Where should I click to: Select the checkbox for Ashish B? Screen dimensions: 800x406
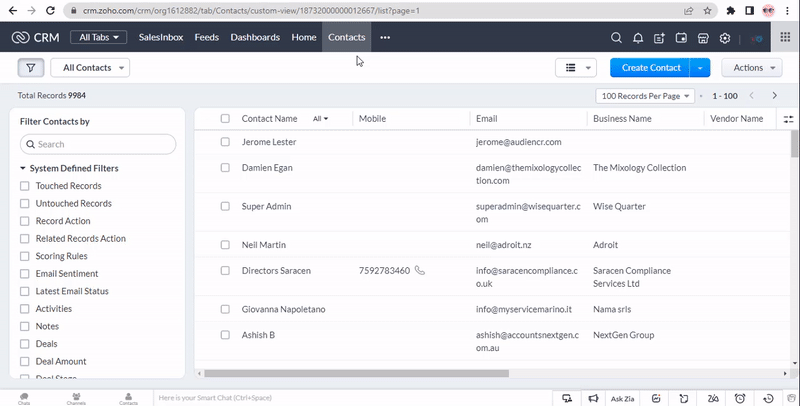pos(225,335)
